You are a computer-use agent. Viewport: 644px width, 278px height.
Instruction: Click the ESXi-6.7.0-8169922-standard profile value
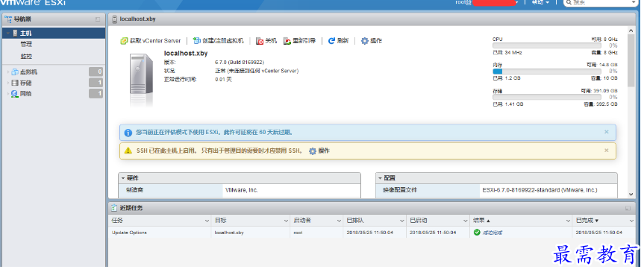coord(540,190)
